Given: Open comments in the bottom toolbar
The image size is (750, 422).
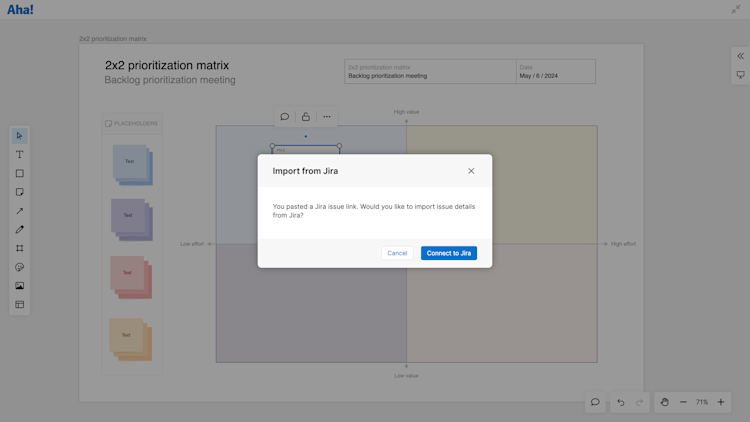Looking at the screenshot, I should (x=595, y=402).
